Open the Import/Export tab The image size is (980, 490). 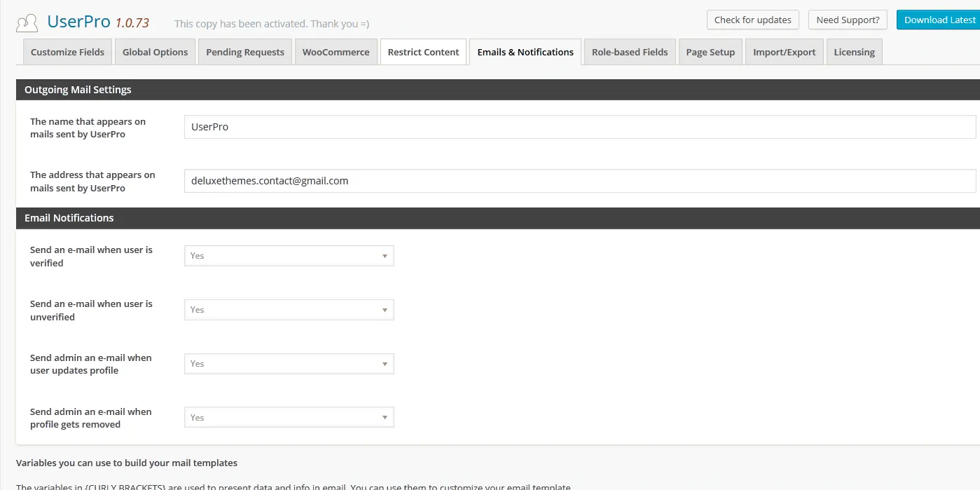tap(785, 52)
